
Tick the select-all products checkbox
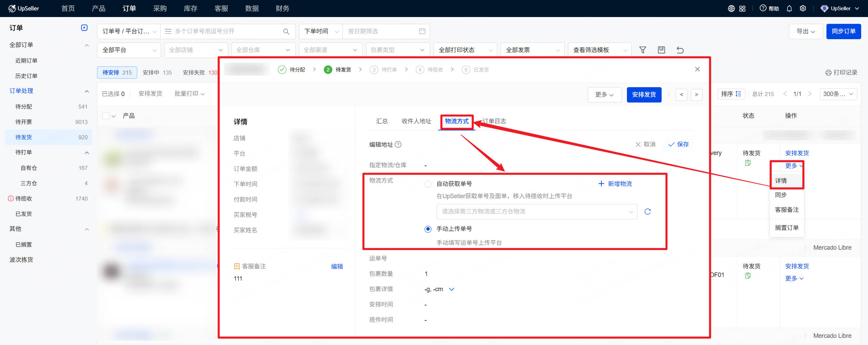[106, 116]
